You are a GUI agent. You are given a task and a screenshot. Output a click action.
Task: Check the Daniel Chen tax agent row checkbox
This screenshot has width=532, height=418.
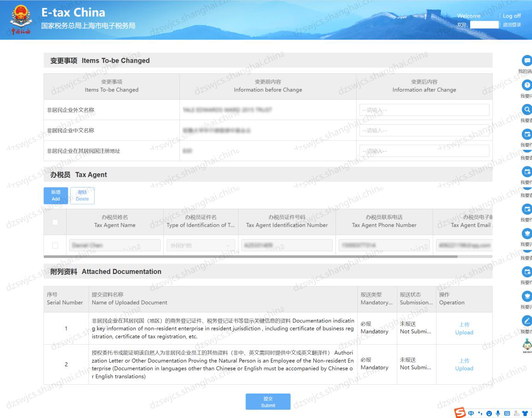[x=55, y=245]
